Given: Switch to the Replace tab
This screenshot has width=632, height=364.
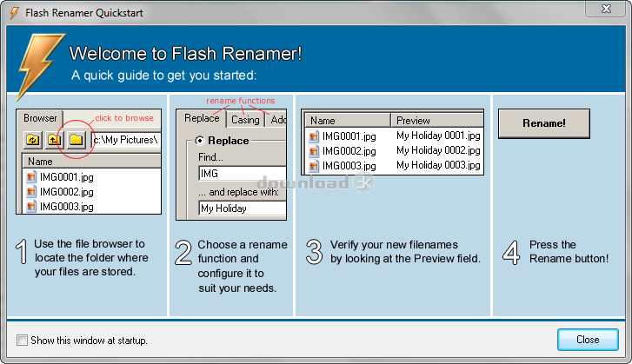Looking at the screenshot, I should coord(202,118).
